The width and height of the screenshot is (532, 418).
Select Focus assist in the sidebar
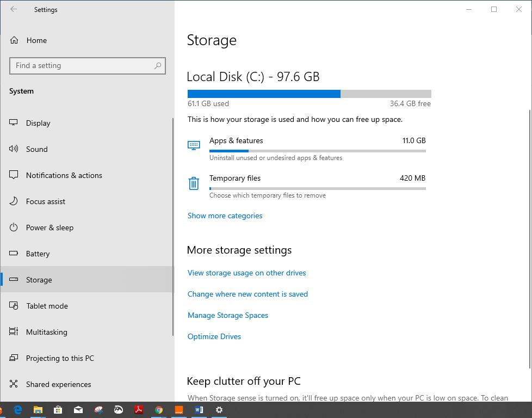point(45,201)
